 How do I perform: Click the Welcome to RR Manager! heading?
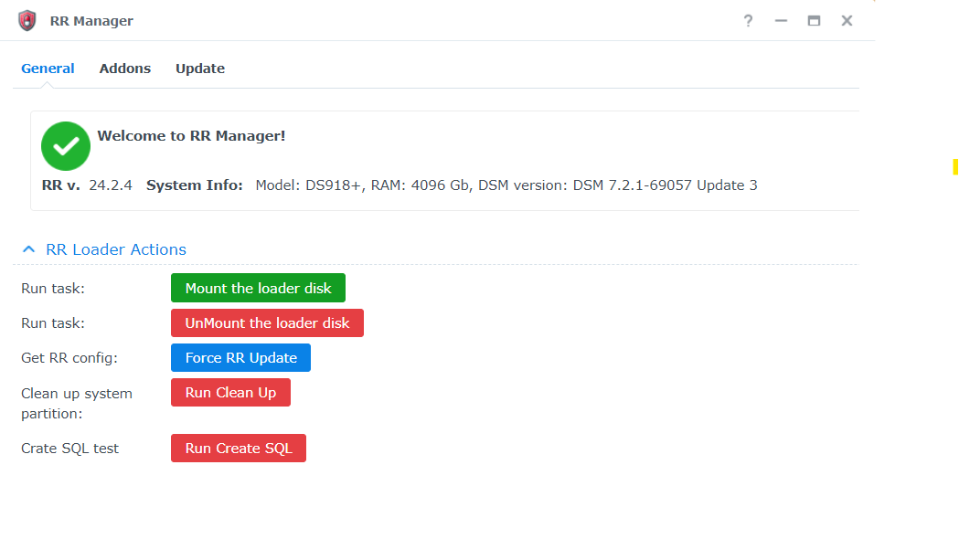191,136
